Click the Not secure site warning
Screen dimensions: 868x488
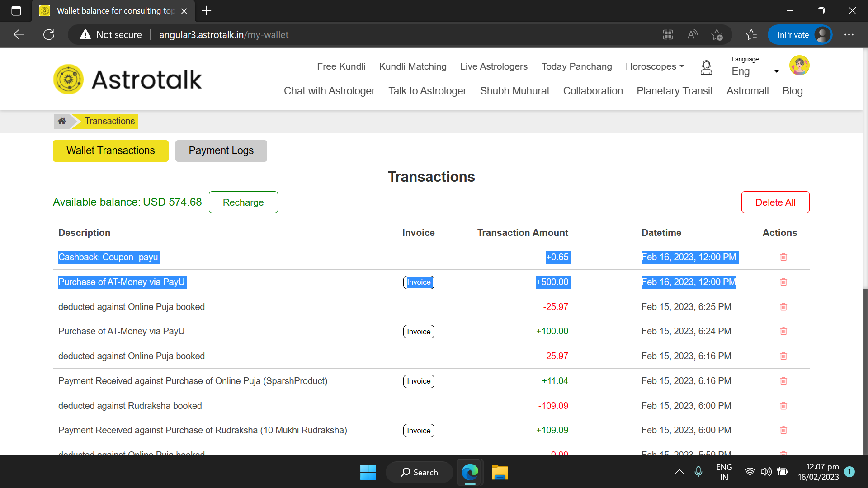[x=111, y=35]
